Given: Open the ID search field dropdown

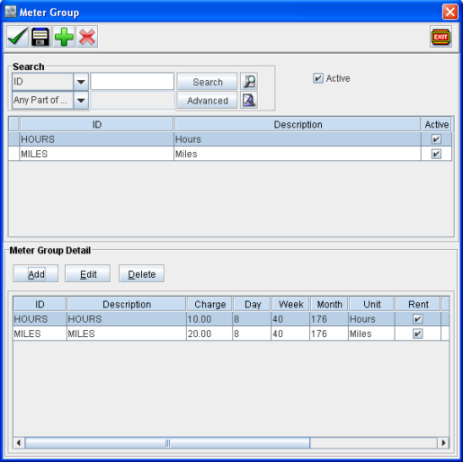Looking at the screenshot, I should tap(81, 82).
